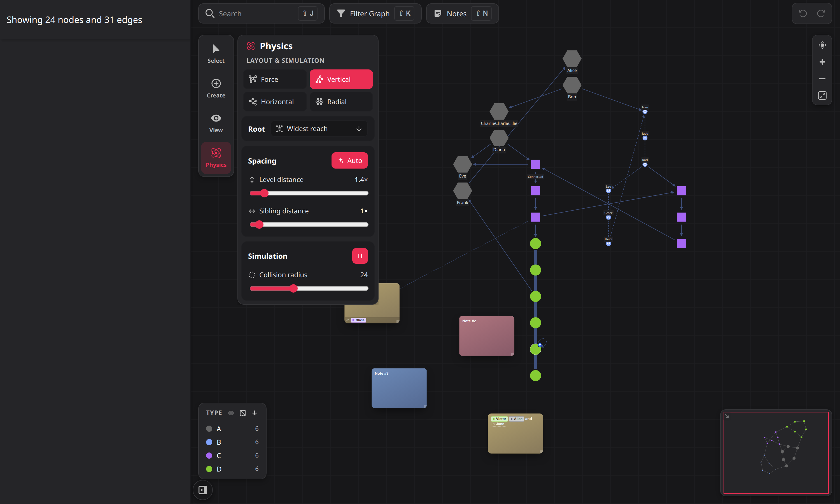Screen dimensions: 840x504
Task: Toggle type D in legend
Action: 232,469
